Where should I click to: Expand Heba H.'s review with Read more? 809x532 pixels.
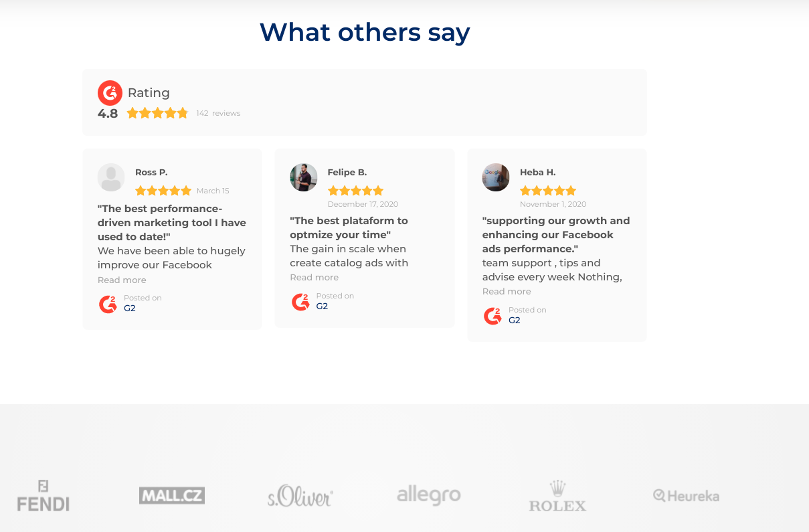click(x=507, y=292)
